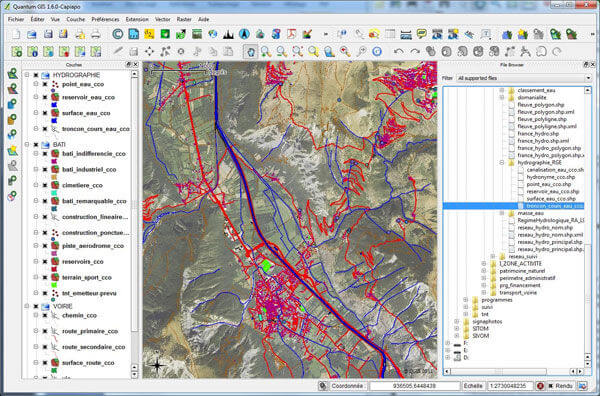Expand the patrimoine_naturel folder
Screen dimensions: 600x396
(484, 271)
